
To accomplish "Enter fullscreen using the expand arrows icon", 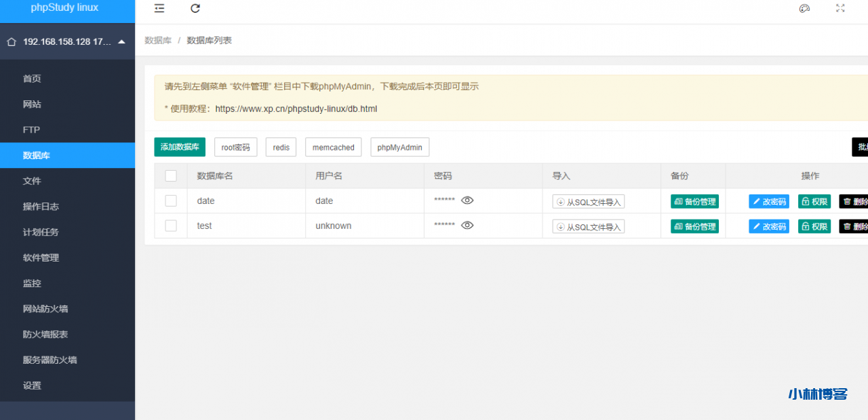I will pyautogui.click(x=841, y=8).
